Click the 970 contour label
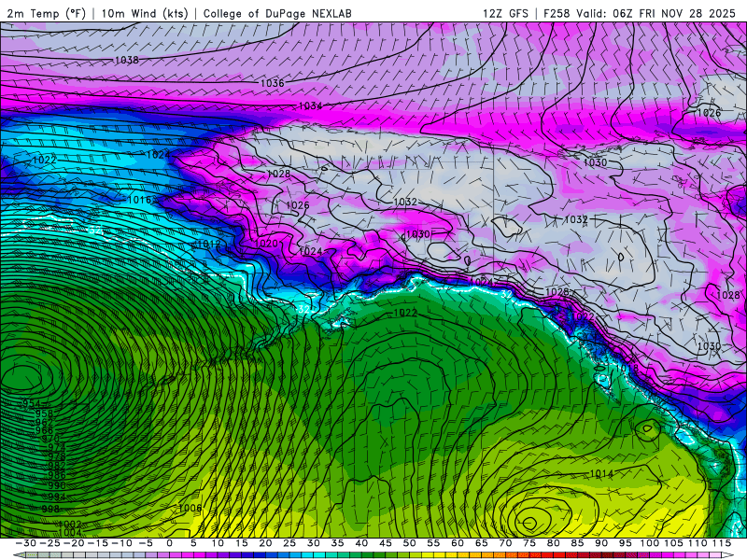Image resolution: width=747 pixels, height=560 pixels. pos(50,439)
